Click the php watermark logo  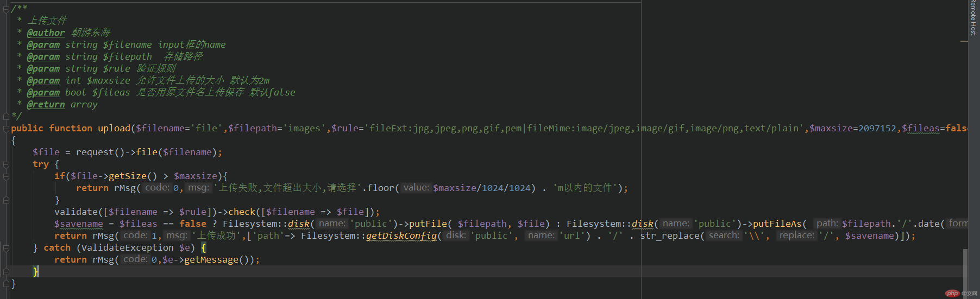[x=952, y=293]
